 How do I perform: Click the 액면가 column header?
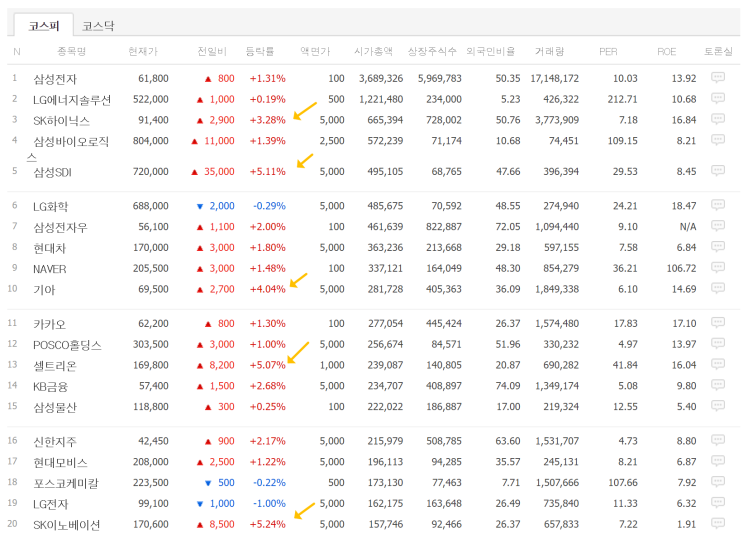click(315, 51)
